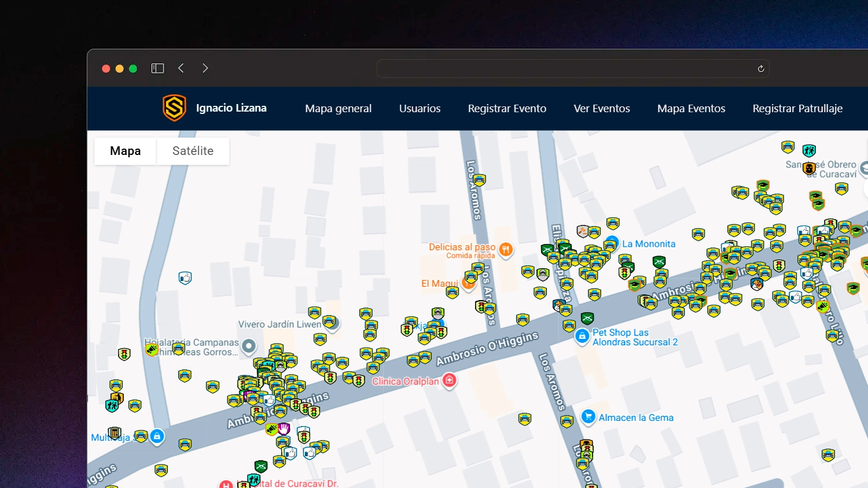Click the Pet Shop Las Alondras pin
Viewport: 868px width, 488px height.
(582, 336)
